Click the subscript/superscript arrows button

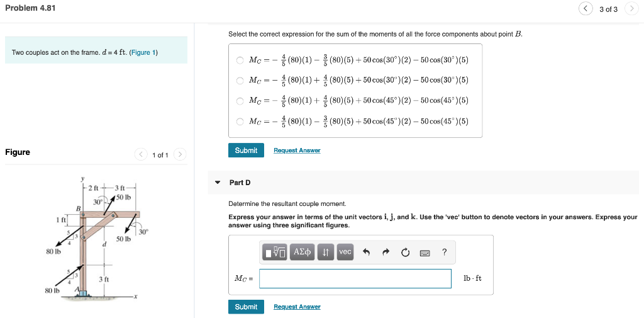click(326, 252)
